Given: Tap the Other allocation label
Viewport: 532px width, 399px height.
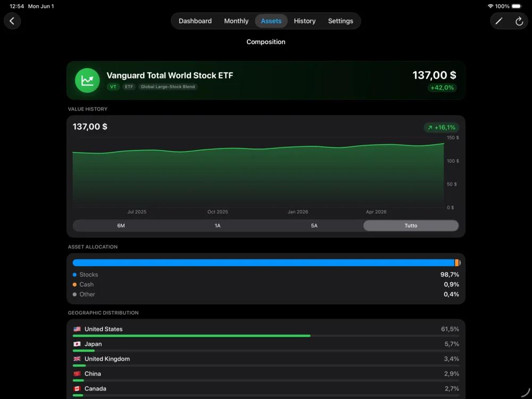Looking at the screenshot, I should pyautogui.click(x=87, y=295).
